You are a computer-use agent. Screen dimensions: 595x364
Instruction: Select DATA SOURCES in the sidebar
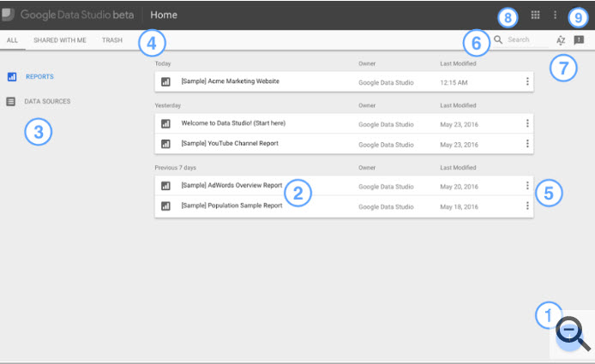pos(47,101)
